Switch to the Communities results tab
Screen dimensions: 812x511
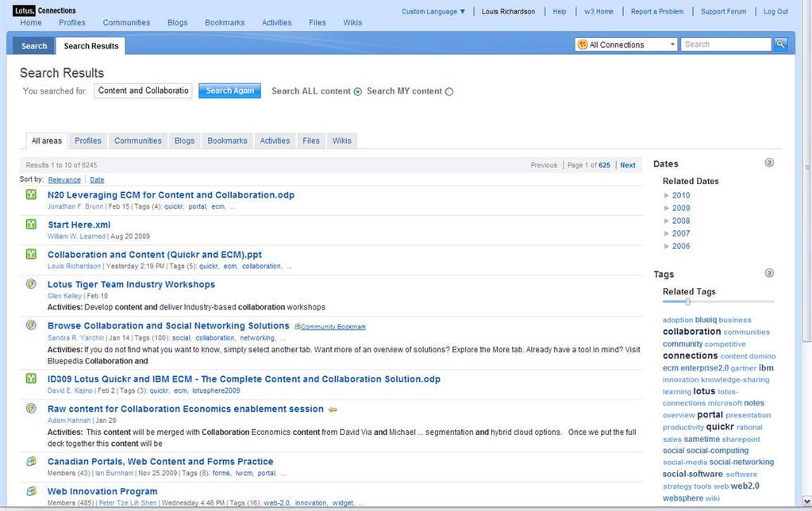pyautogui.click(x=138, y=140)
